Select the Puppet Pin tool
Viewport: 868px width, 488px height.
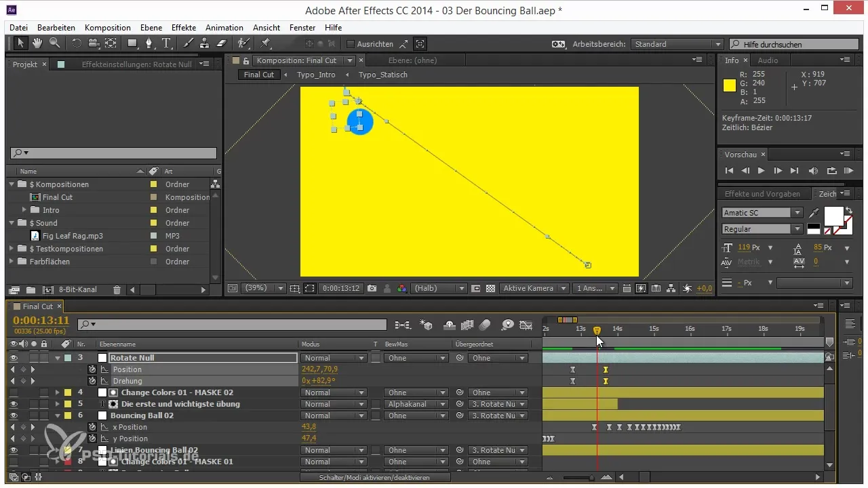[265, 43]
